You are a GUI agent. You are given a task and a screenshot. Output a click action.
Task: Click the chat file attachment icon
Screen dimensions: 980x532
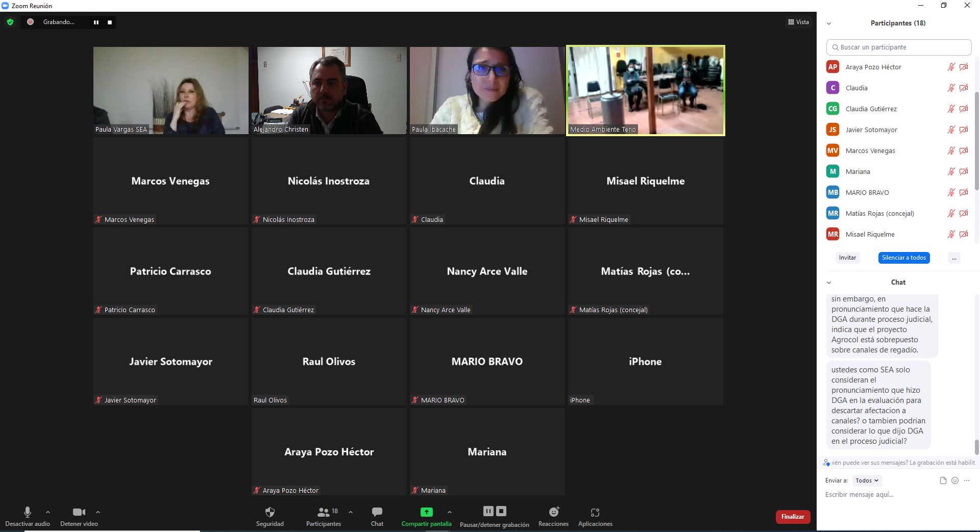943,480
